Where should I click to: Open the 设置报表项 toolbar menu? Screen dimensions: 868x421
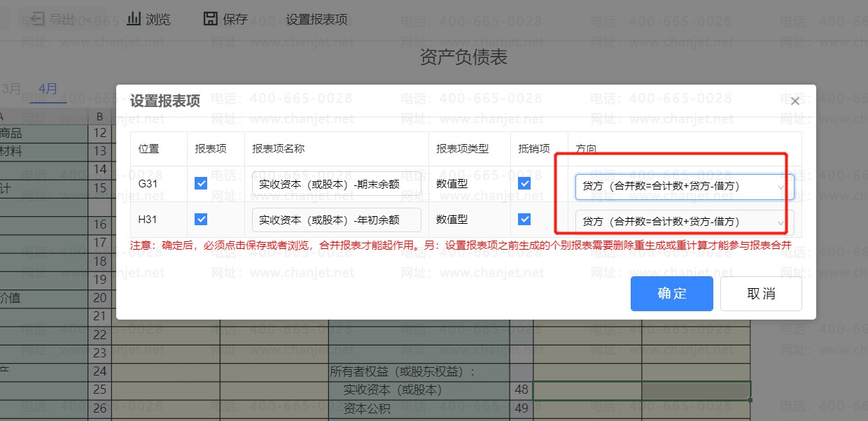pyautogui.click(x=316, y=20)
